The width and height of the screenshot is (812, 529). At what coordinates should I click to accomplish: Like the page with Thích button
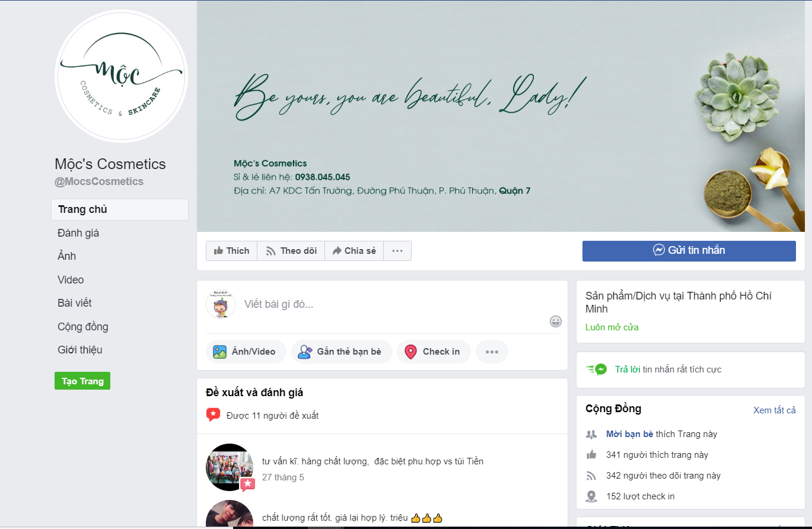(x=232, y=251)
